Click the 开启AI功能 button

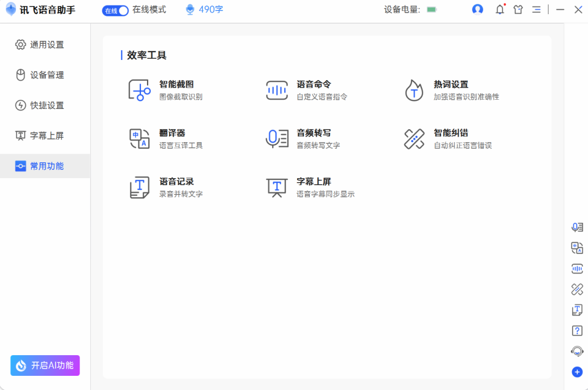coord(45,365)
